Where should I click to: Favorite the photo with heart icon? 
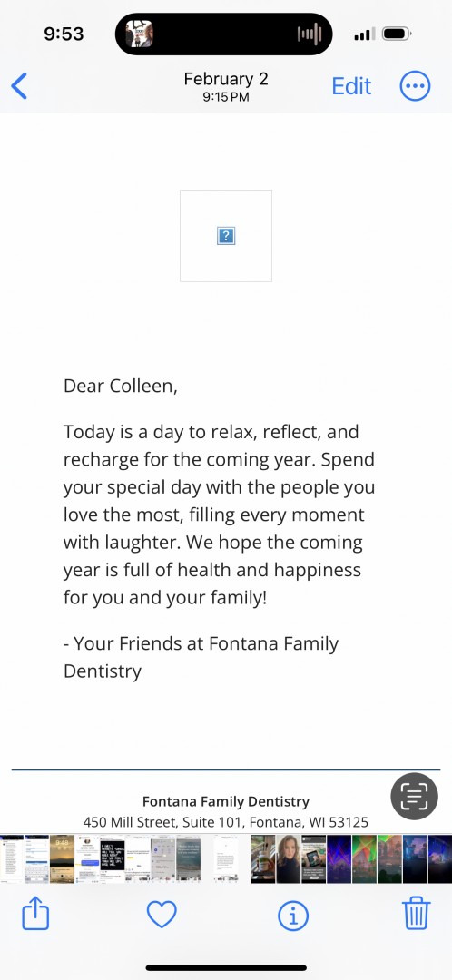tap(162, 915)
